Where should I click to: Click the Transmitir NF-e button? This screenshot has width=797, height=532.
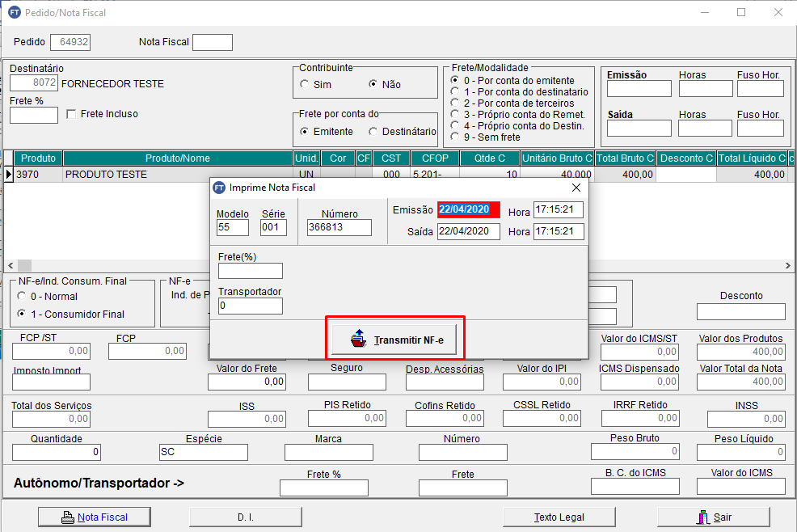pyautogui.click(x=396, y=340)
